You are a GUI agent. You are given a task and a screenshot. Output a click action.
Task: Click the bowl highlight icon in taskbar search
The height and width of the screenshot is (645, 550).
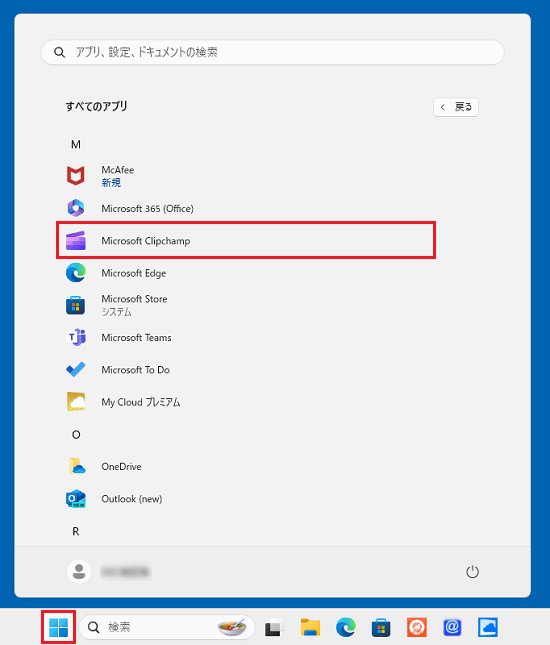232,627
